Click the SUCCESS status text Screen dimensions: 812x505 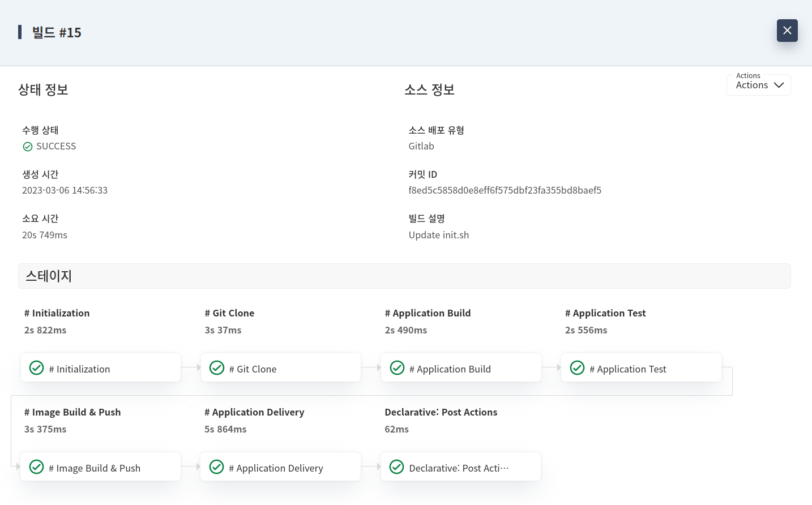point(56,146)
